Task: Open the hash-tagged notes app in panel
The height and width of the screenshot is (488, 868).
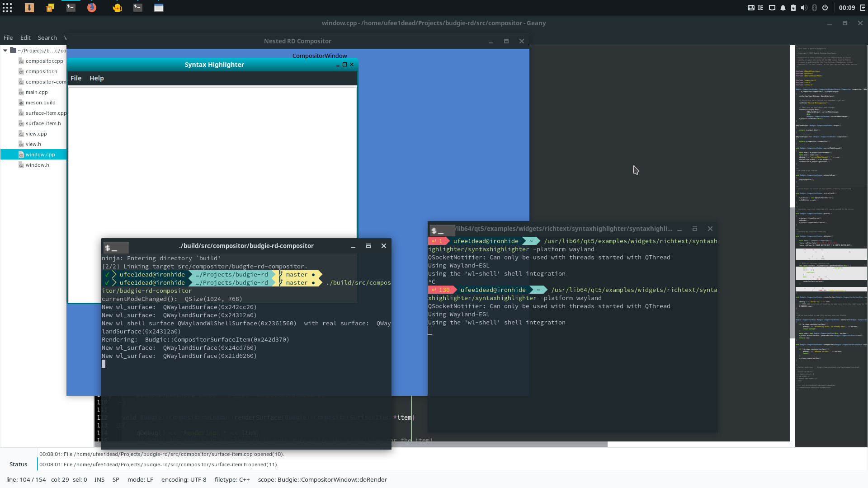Action: (50, 8)
